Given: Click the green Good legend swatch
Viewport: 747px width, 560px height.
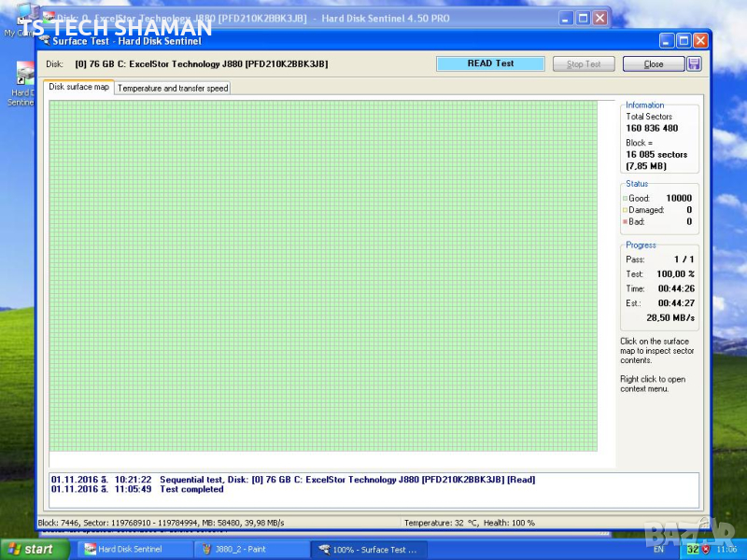Looking at the screenshot, I should [x=626, y=199].
